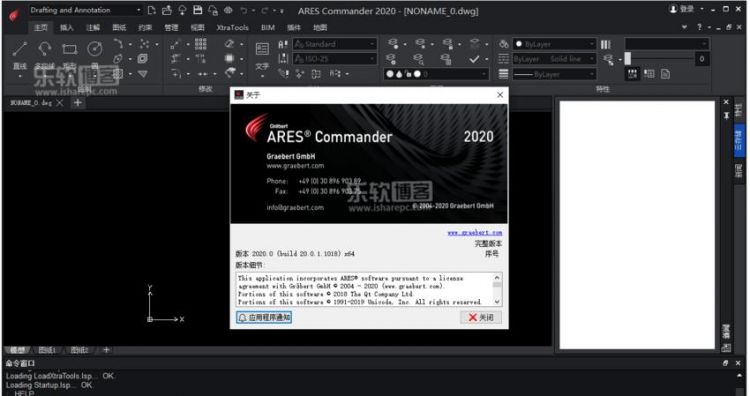Click the 版本 2020.0 build text line
The height and width of the screenshot is (396, 750).
click(295, 254)
